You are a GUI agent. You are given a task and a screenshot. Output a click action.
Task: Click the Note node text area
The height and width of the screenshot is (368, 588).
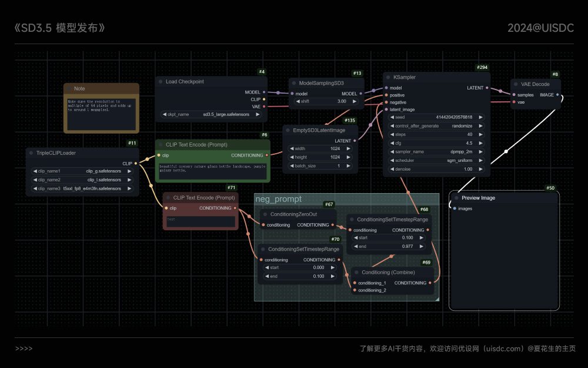(x=101, y=114)
